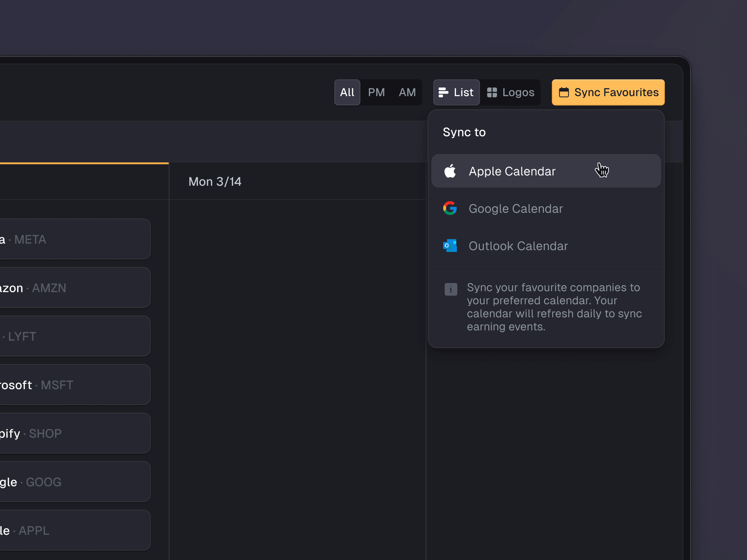Screen dimensions: 747x560
Task: Click the sync description text
Action: (x=554, y=306)
